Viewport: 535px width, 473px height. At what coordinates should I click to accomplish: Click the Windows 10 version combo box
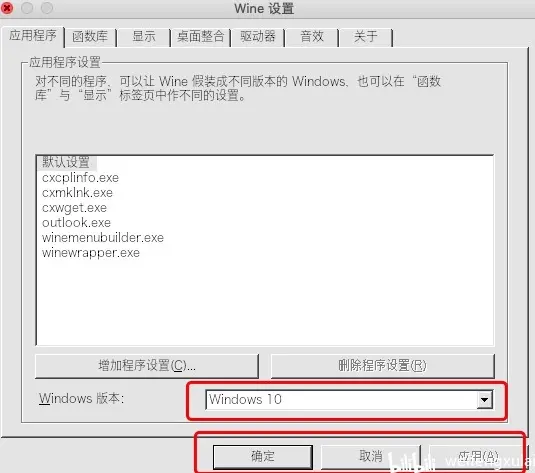pyautogui.click(x=349, y=400)
